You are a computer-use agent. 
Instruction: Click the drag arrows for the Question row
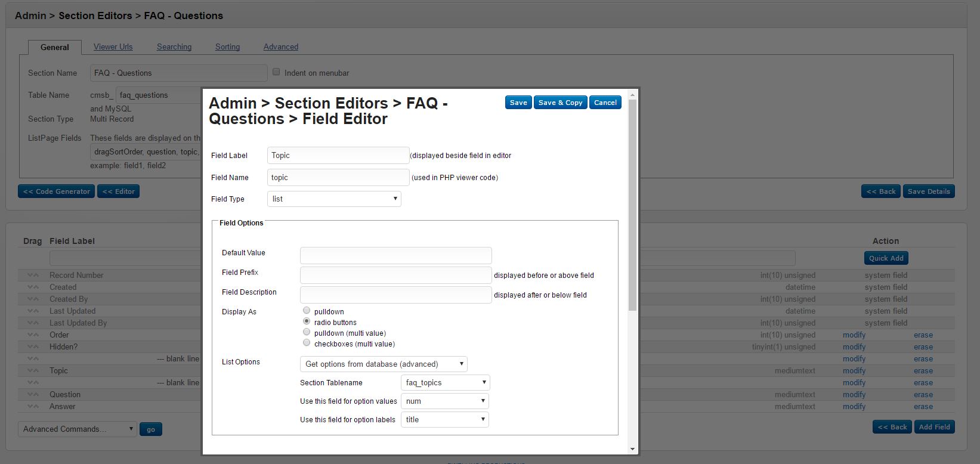pyautogui.click(x=33, y=395)
